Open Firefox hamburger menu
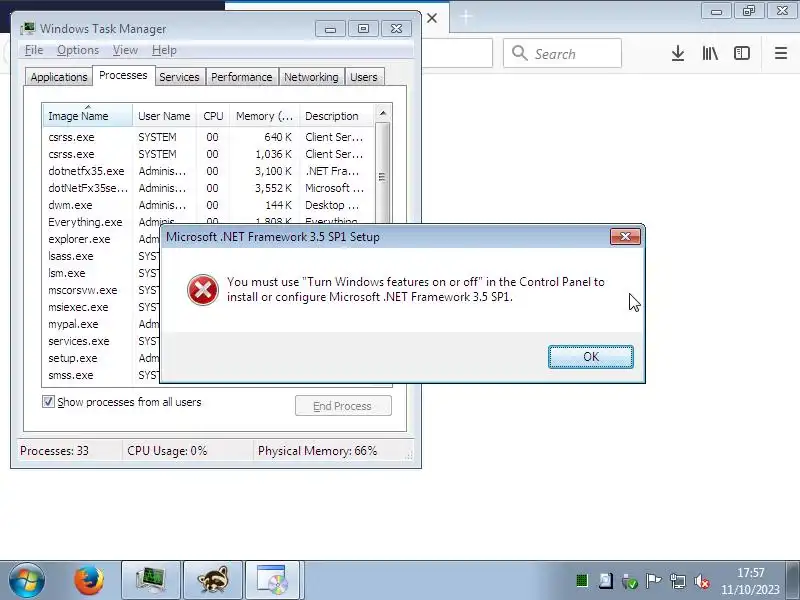This screenshot has height=600, width=800. 781,53
